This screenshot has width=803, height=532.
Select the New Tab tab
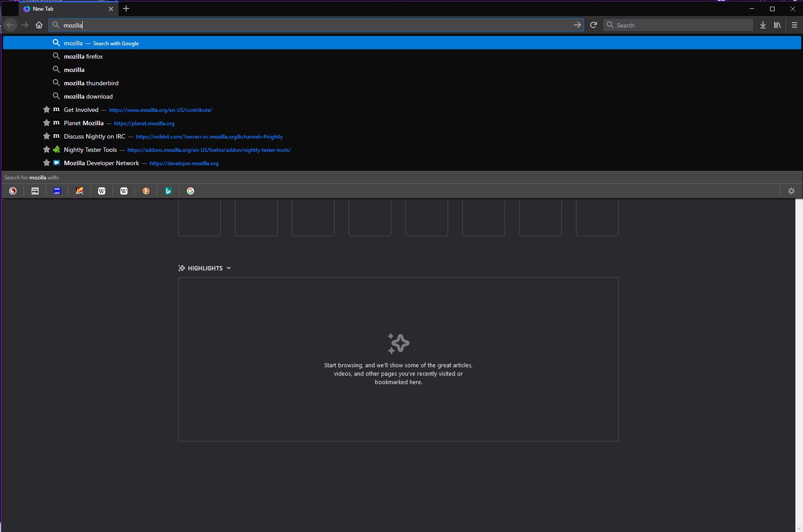[69, 9]
